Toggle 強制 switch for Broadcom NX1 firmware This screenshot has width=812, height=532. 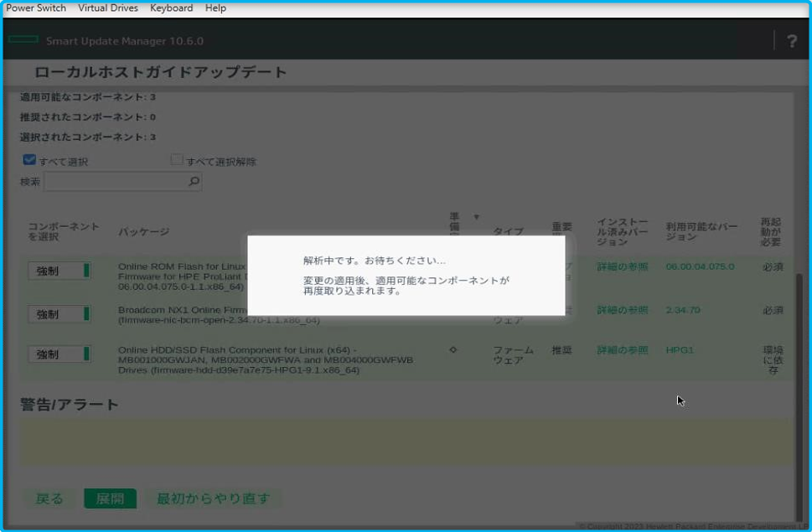click(59, 314)
